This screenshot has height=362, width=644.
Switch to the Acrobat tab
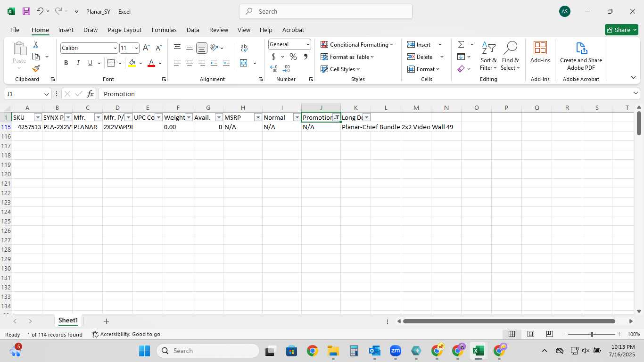[293, 30]
